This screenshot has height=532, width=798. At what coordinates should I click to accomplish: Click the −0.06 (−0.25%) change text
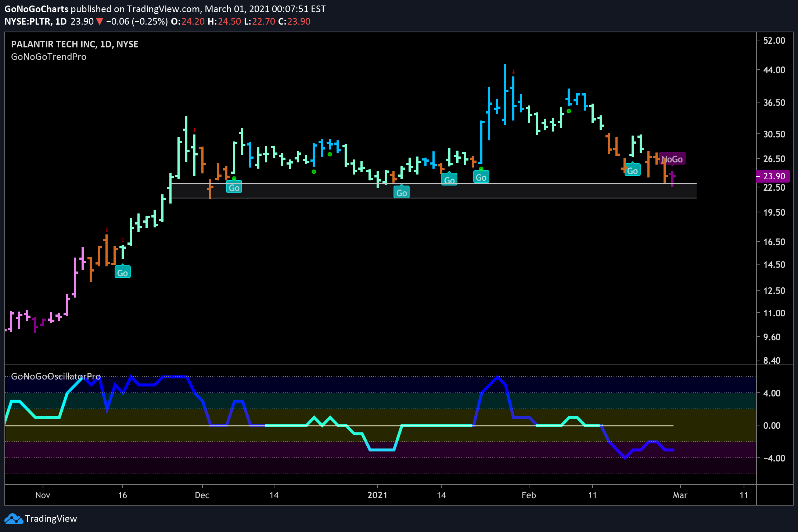137,22
